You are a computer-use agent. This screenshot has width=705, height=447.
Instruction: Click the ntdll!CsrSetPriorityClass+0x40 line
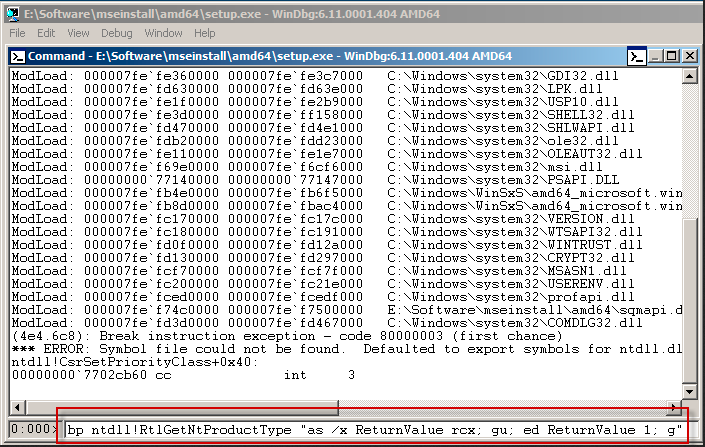pos(135,362)
